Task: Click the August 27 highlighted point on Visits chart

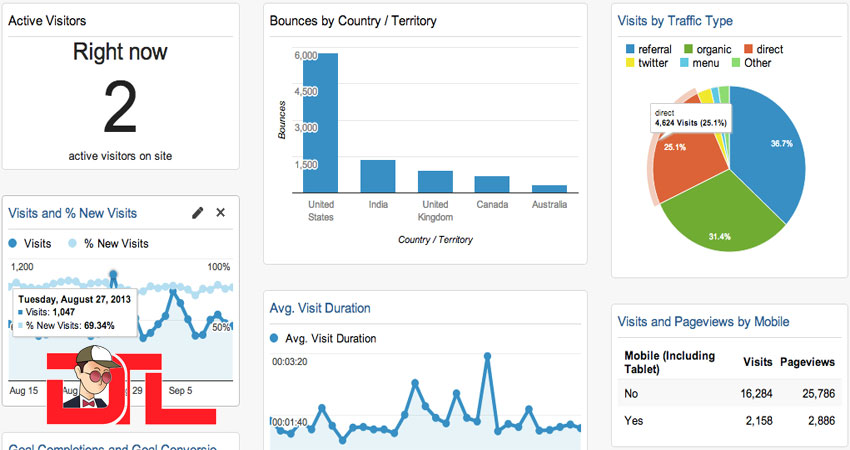Action: point(113,274)
